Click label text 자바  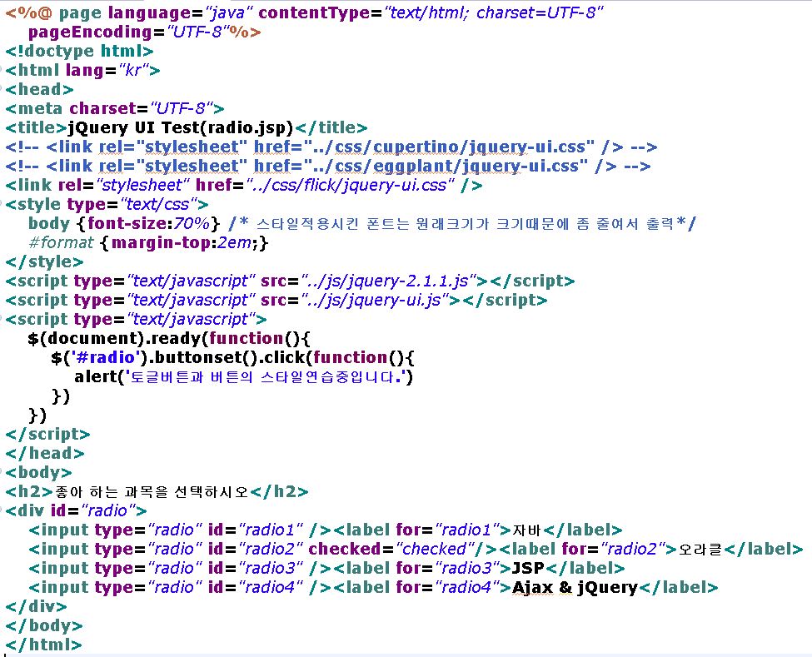coord(526,530)
